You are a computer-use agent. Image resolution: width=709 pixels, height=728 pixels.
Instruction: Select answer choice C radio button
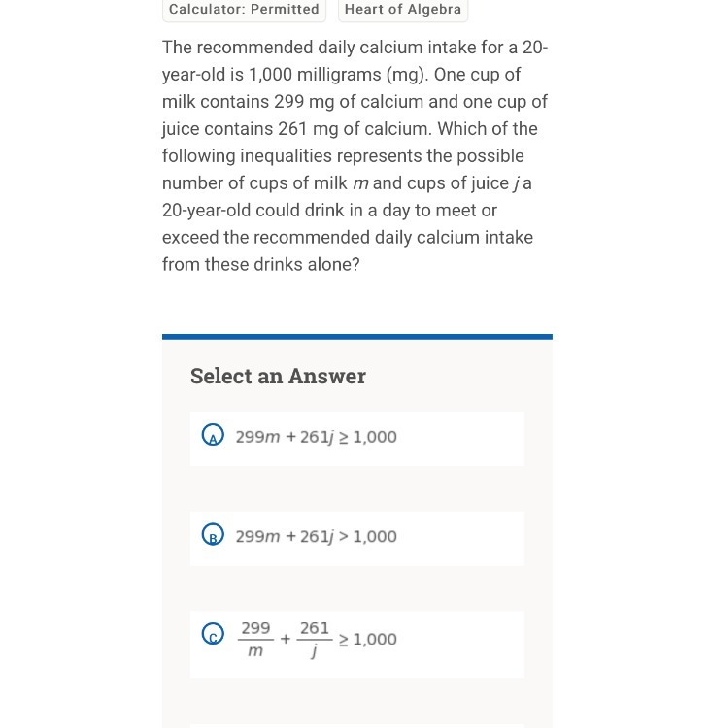[213, 634]
